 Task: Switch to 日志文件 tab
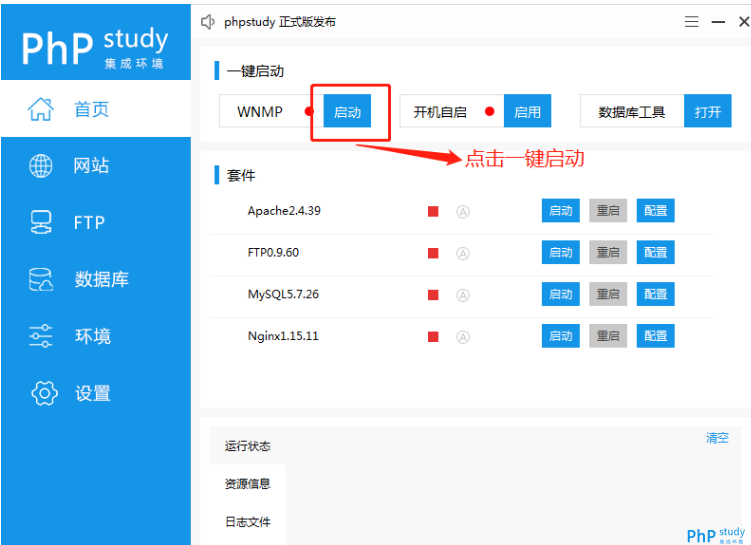click(248, 522)
